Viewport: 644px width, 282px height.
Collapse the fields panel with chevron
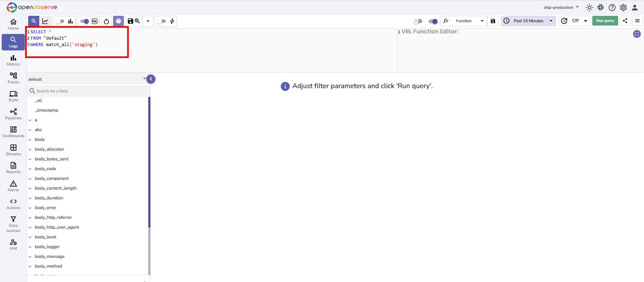(151, 79)
